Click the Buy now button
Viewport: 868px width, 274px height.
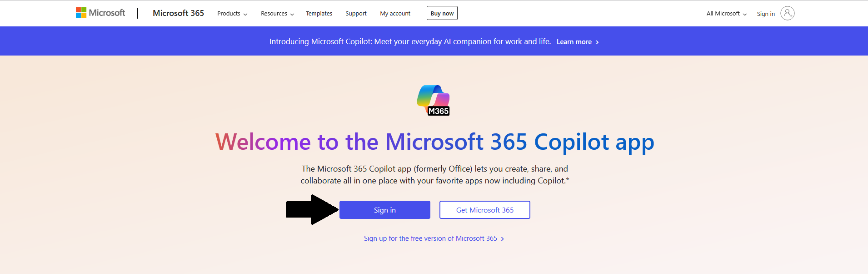coord(442,13)
